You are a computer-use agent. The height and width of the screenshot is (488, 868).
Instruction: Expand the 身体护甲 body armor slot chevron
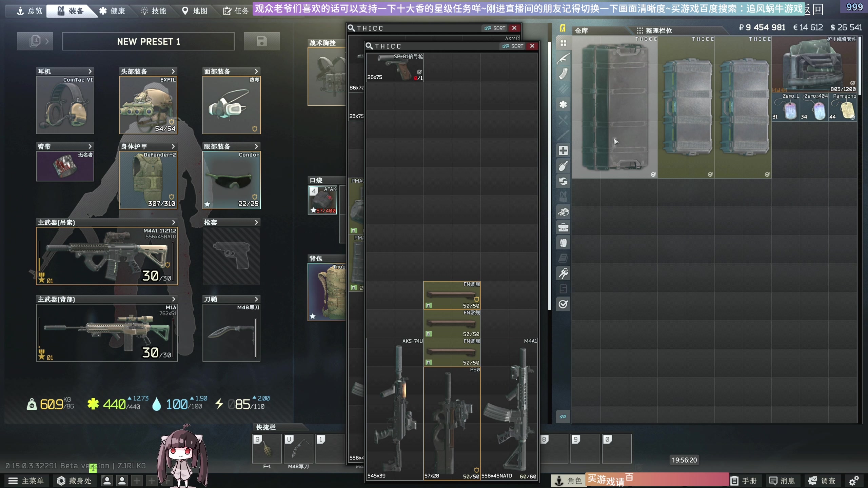(x=173, y=146)
